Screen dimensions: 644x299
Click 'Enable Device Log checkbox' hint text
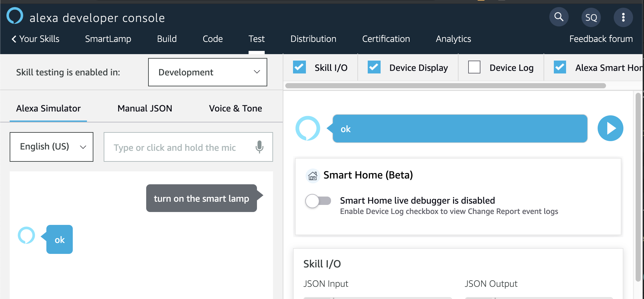click(449, 211)
